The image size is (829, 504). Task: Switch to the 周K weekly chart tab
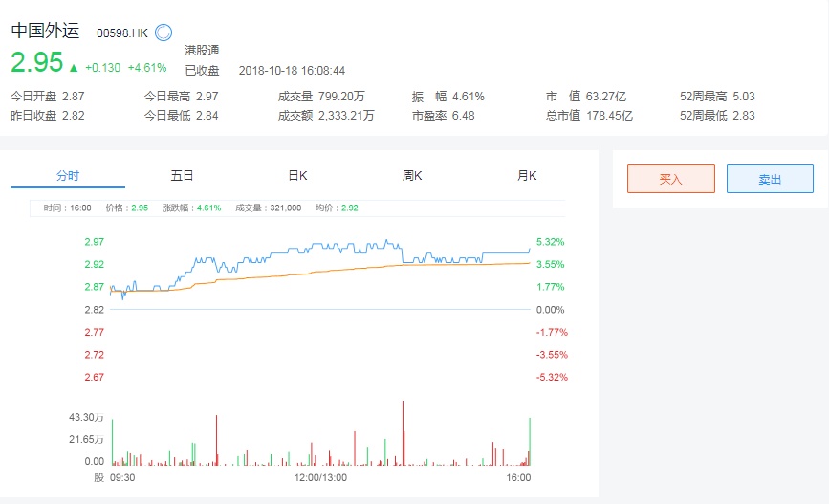pos(412,176)
